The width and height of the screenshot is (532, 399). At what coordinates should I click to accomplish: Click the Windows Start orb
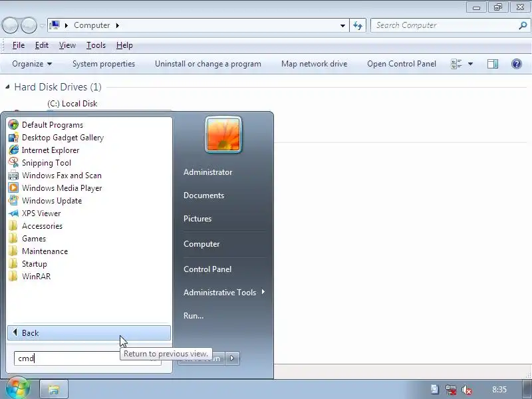click(18, 389)
